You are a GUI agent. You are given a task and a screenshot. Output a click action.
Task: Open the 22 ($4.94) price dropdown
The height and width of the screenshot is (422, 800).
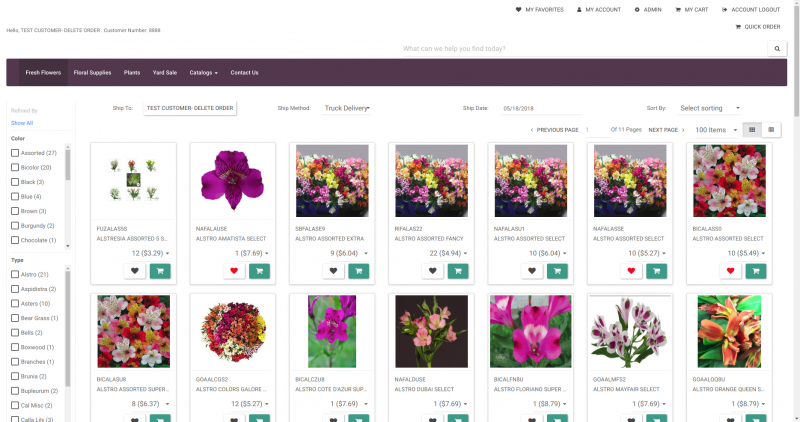(448, 253)
